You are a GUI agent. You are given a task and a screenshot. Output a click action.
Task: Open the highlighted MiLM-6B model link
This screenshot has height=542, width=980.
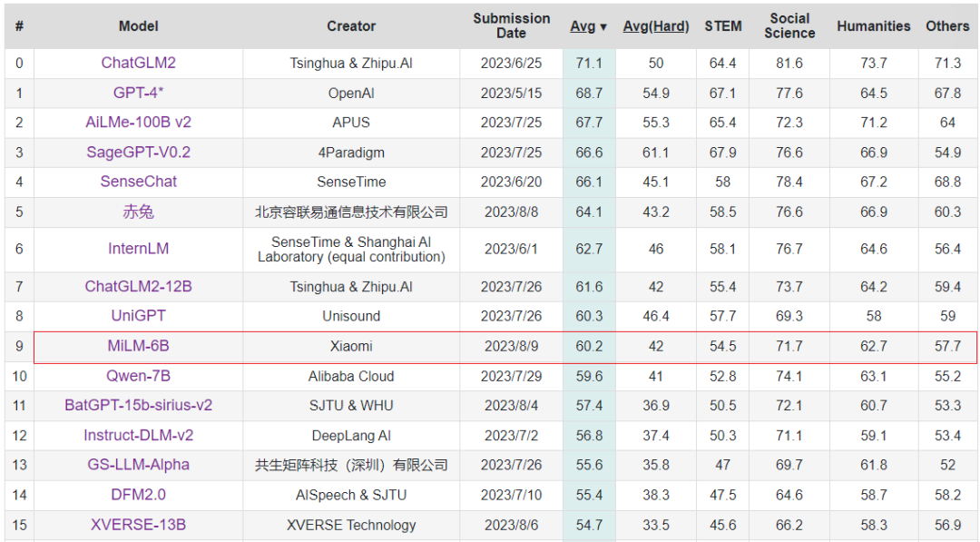coord(138,346)
